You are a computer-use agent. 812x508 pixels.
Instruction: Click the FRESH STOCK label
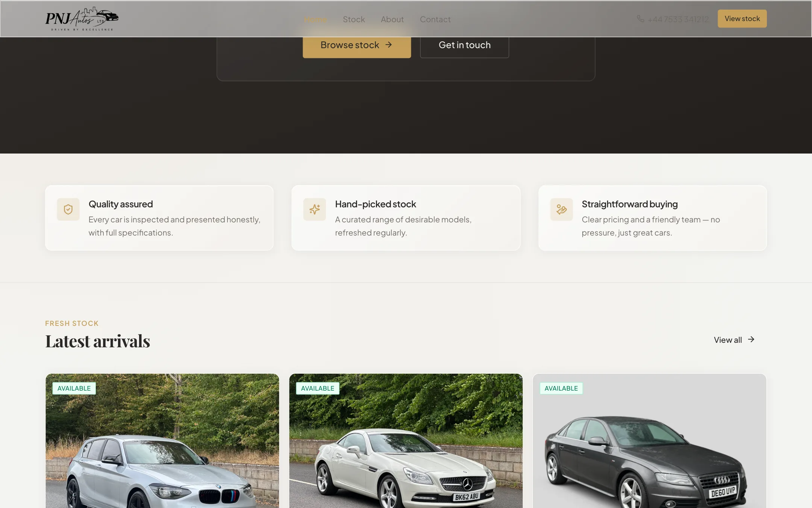click(72, 323)
